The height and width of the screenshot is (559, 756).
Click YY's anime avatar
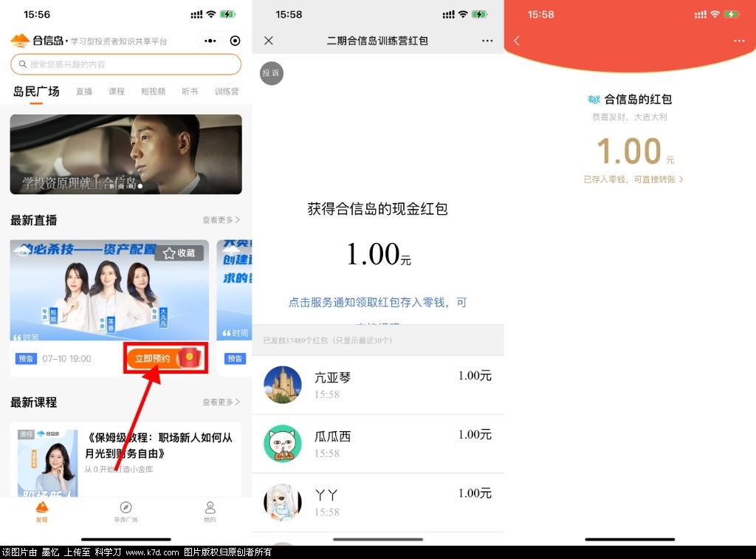[x=283, y=503]
